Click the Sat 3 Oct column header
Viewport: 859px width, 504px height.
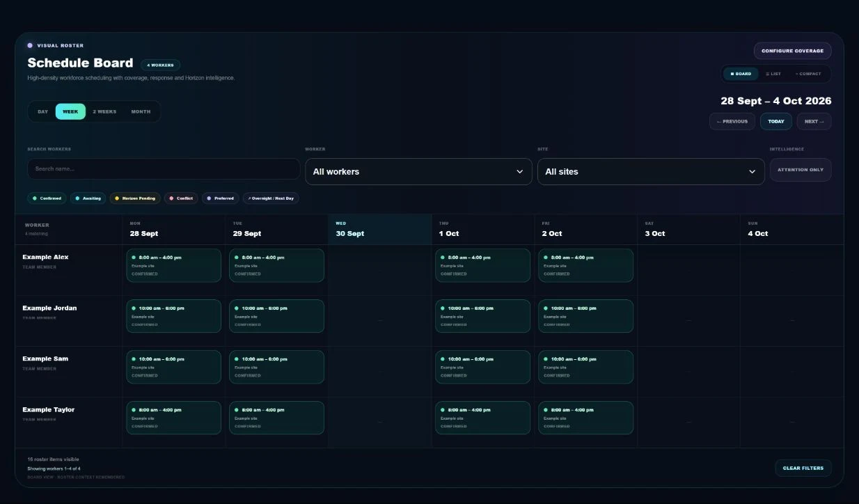pos(689,229)
